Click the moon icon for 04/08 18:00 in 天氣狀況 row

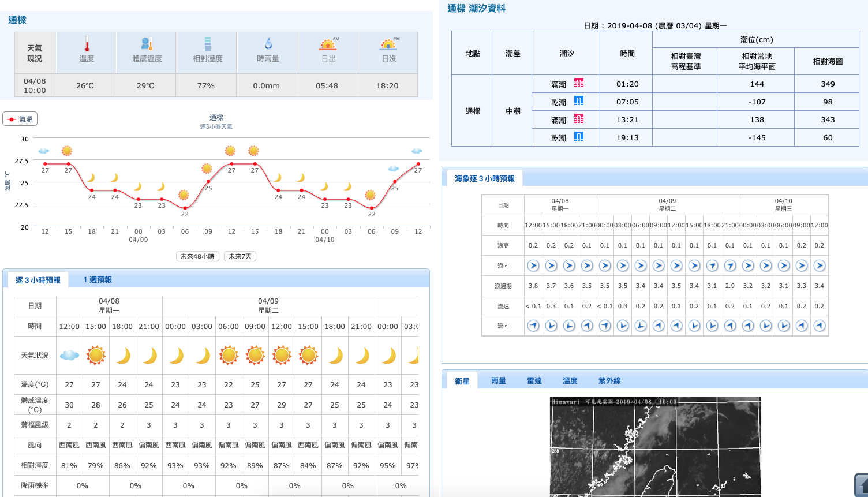tap(122, 355)
